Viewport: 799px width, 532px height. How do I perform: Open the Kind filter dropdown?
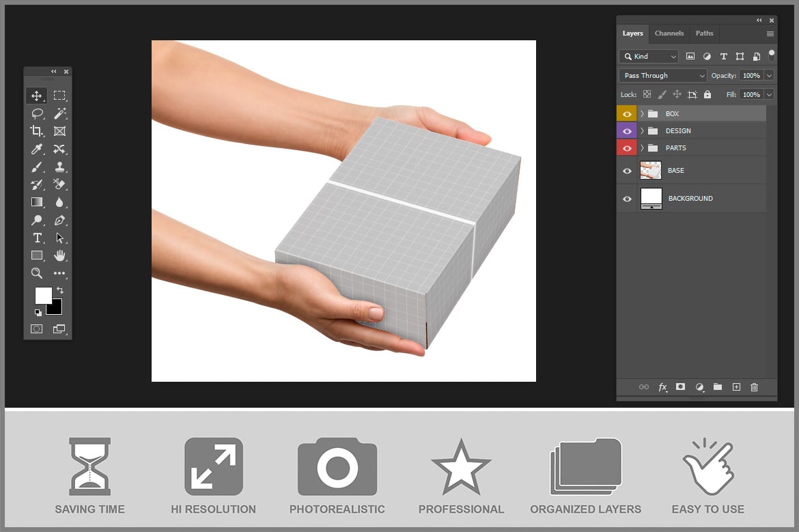click(649, 57)
